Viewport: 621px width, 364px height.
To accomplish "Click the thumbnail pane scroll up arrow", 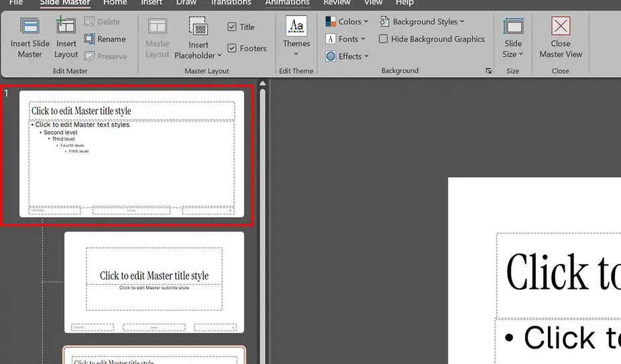I will (263, 84).
